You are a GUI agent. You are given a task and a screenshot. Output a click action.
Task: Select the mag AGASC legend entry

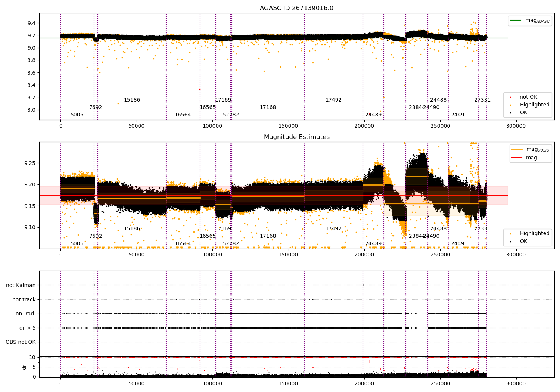click(x=530, y=21)
